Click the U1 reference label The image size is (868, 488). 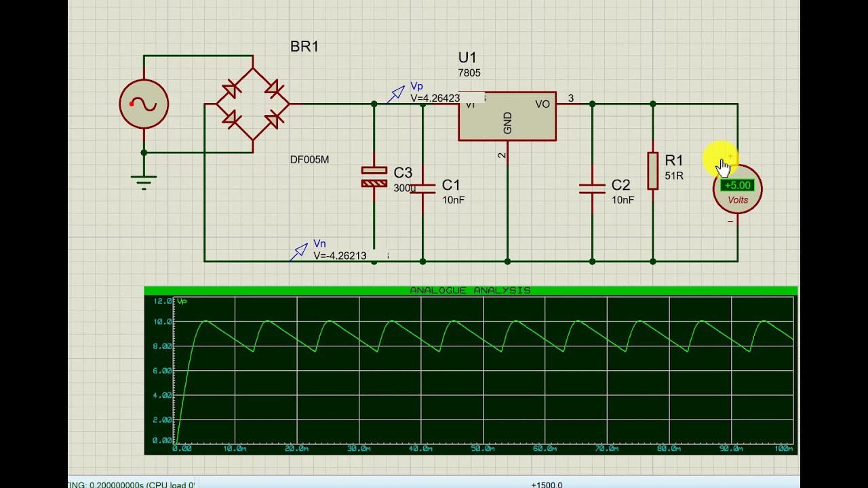[x=467, y=58]
